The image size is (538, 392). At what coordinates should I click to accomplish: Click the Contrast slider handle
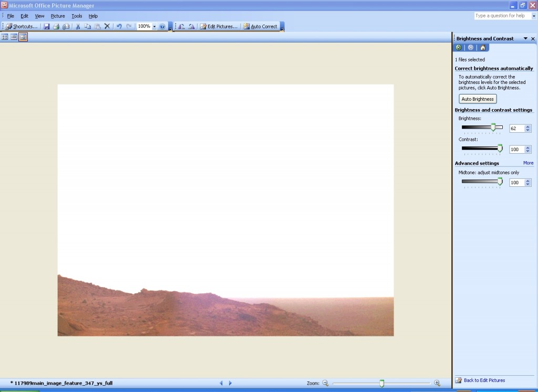point(500,149)
